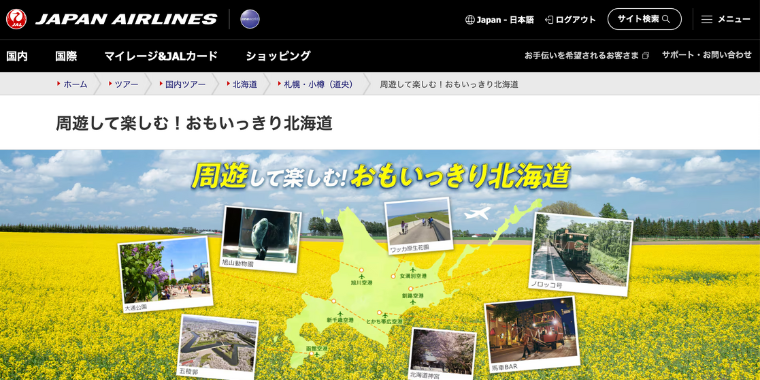Click the 馬車BAR photo thumbnail
Image resolution: width=760 pixels, height=380 pixels.
(x=532, y=334)
